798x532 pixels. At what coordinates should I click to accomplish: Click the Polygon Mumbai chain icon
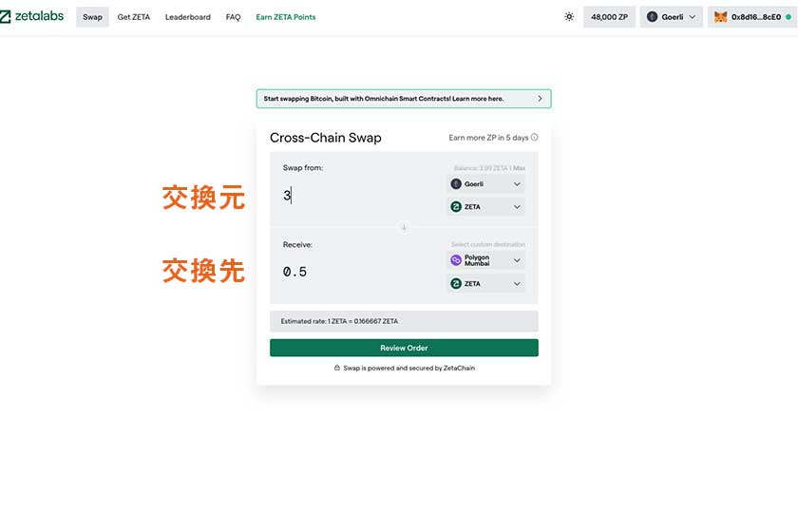click(456, 260)
